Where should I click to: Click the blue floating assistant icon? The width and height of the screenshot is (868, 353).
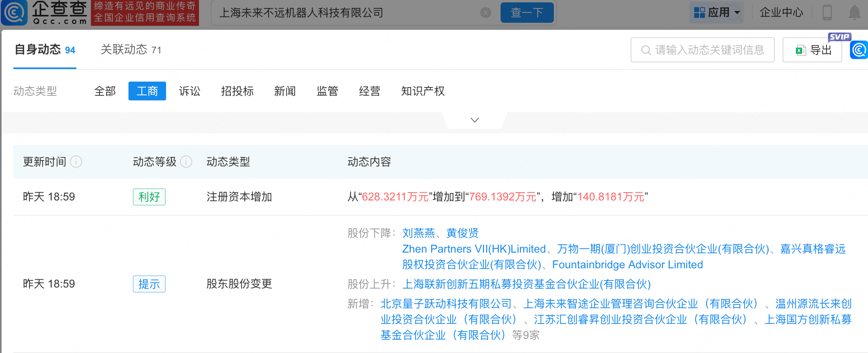[x=859, y=50]
